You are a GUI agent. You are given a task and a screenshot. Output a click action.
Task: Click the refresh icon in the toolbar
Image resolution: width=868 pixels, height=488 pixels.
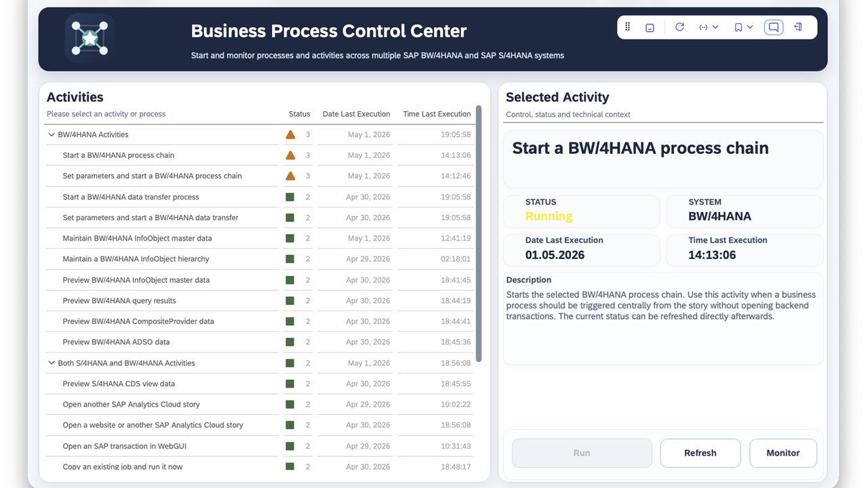click(679, 27)
